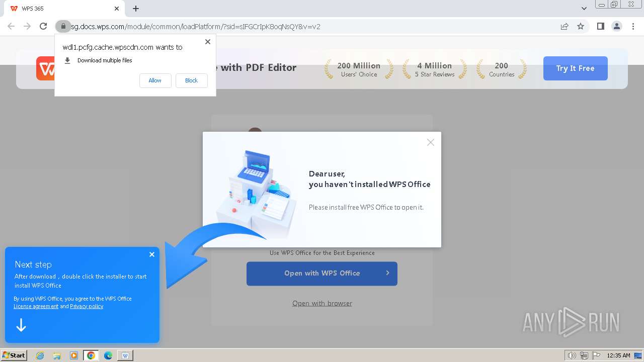
Task: Open the WPS taskbar item
Action: pyautogui.click(x=125, y=355)
